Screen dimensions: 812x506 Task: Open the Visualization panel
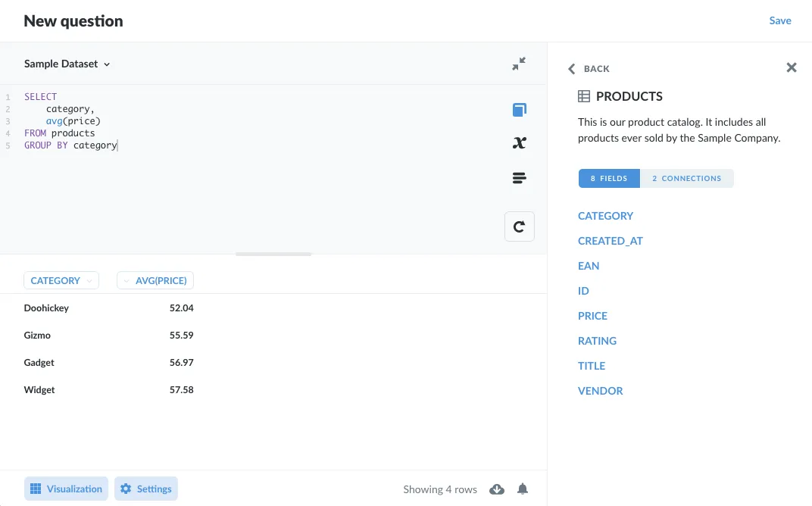coord(66,489)
